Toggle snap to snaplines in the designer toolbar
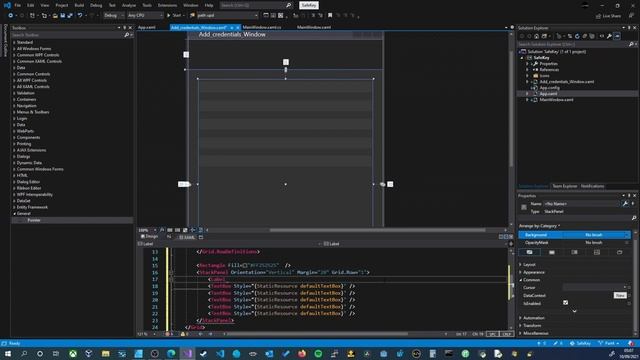 point(193,230)
